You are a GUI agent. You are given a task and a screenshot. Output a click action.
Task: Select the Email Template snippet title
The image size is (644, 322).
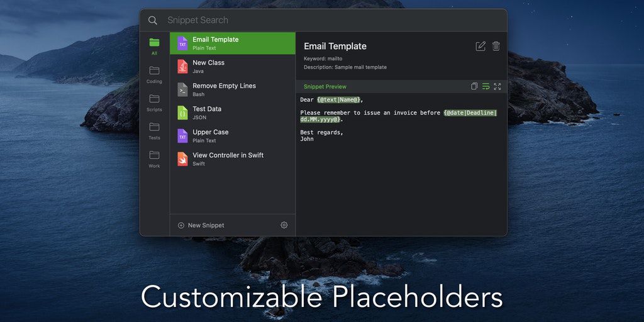(x=216, y=40)
